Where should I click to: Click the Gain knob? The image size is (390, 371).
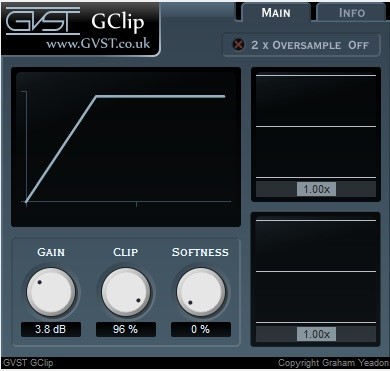[x=51, y=292]
